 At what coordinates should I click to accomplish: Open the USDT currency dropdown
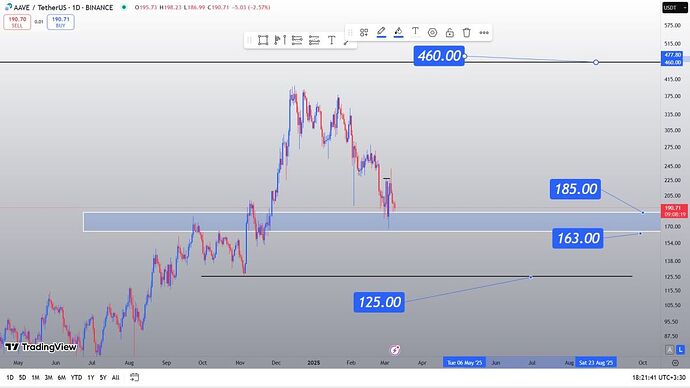[675, 7]
